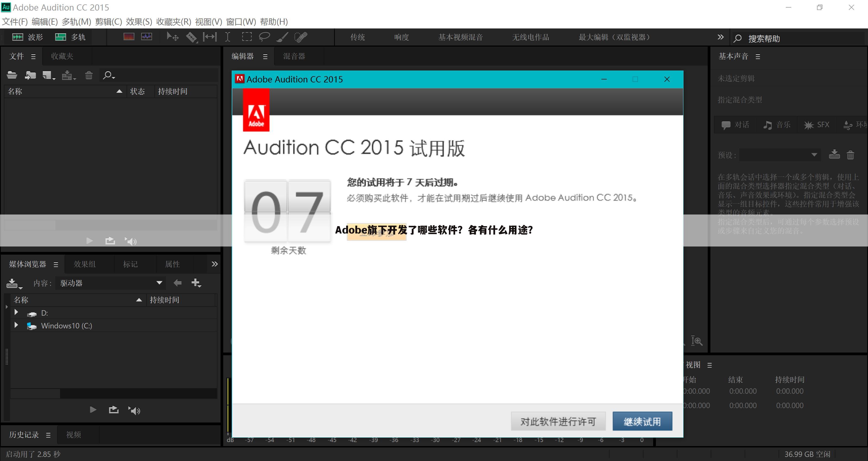Viewport: 868px width, 461px height.
Task: Click 对此软件进行许可 button
Action: pos(558,421)
